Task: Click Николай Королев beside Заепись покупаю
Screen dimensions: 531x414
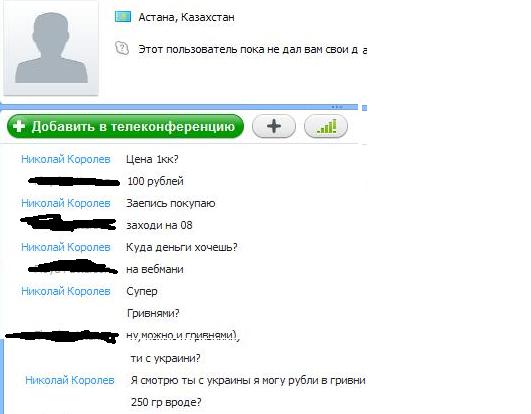Action: (66, 203)
